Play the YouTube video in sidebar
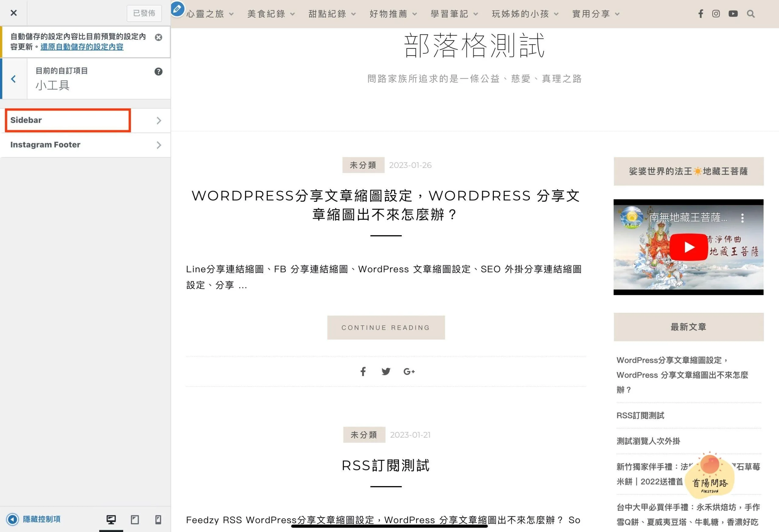Viewport: 779px width, 532px height. tap(689, 247)
